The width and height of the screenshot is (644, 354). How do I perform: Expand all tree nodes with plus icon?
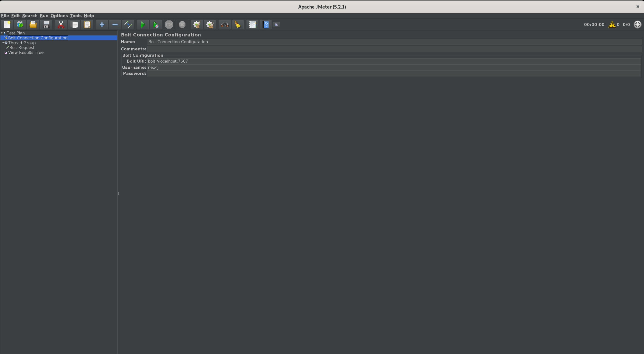click(x=102, y=25)
